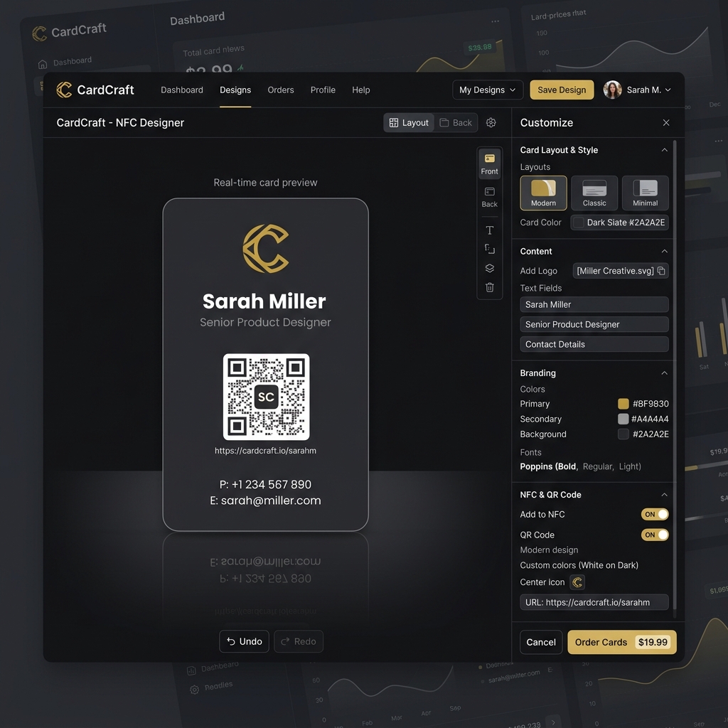This screenshot has height=728, width=728.
Task: Select the Regular font weight
Action: (x=597, y=466)
